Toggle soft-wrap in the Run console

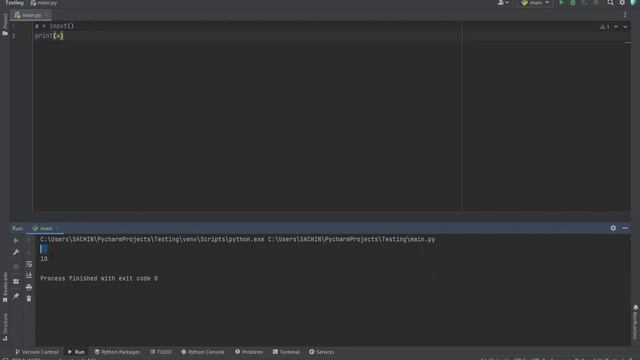coord(29,264)
